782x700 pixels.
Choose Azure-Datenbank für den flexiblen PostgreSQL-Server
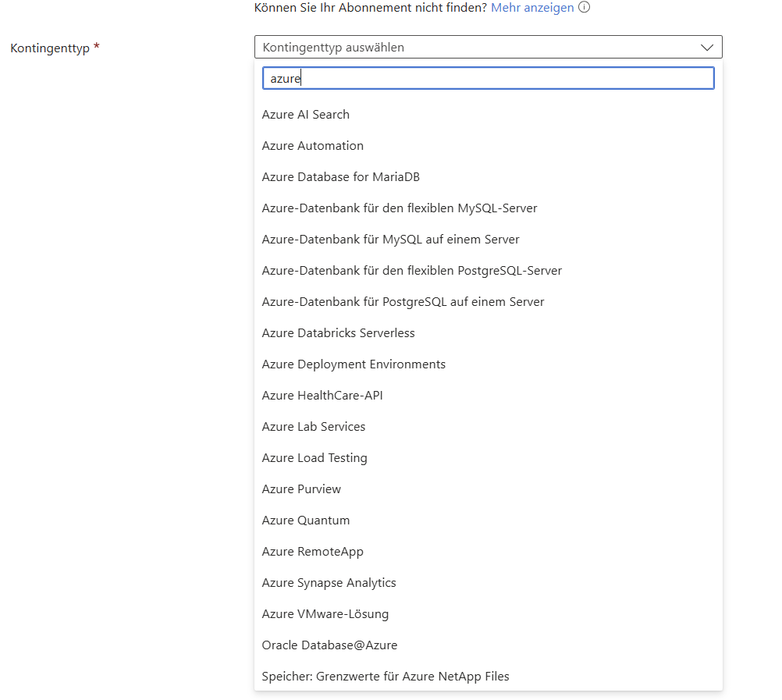pos(489,271)
